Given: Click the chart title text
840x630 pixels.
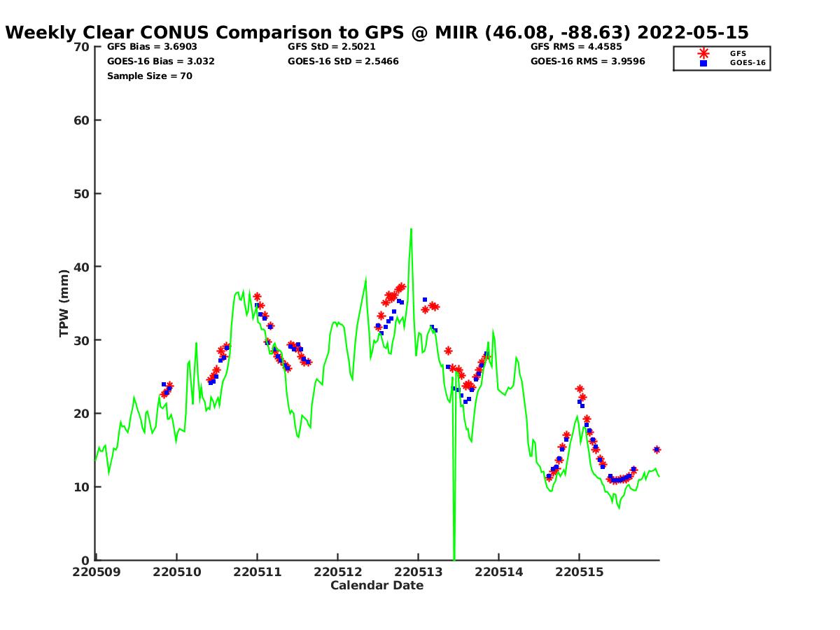Looking at the screenshot, I should pyautogui.click(x=377, y=32).
